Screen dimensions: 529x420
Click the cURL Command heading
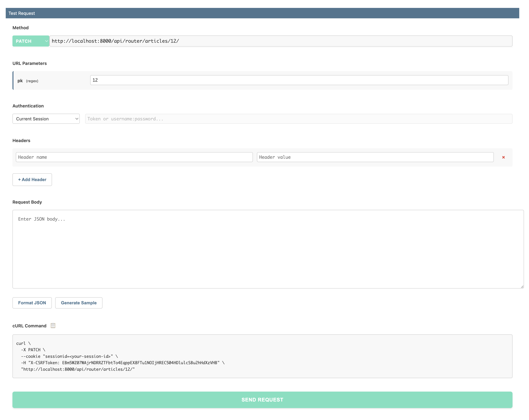pos(29,326)
